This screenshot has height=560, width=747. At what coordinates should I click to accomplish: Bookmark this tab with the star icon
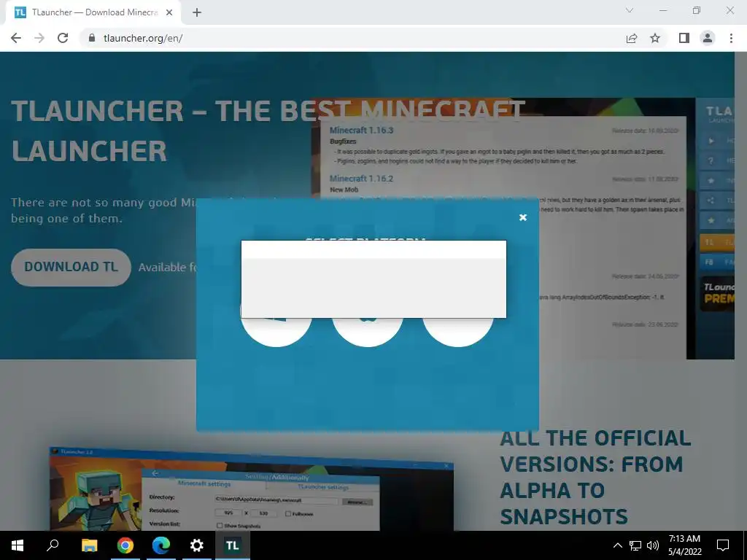(655, 38)
